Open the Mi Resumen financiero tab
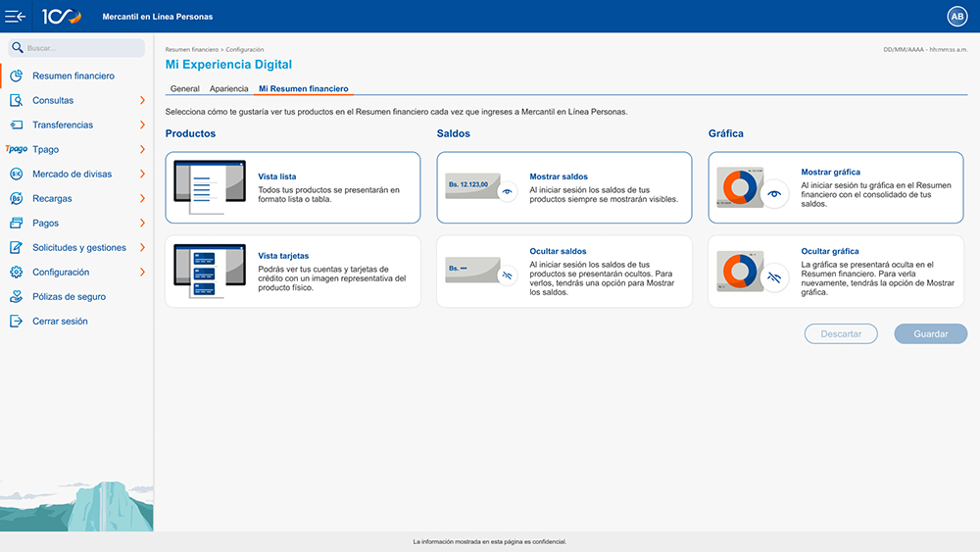Image resolution: width=980 pixels, height=552 pixels. tap(304, 89)
